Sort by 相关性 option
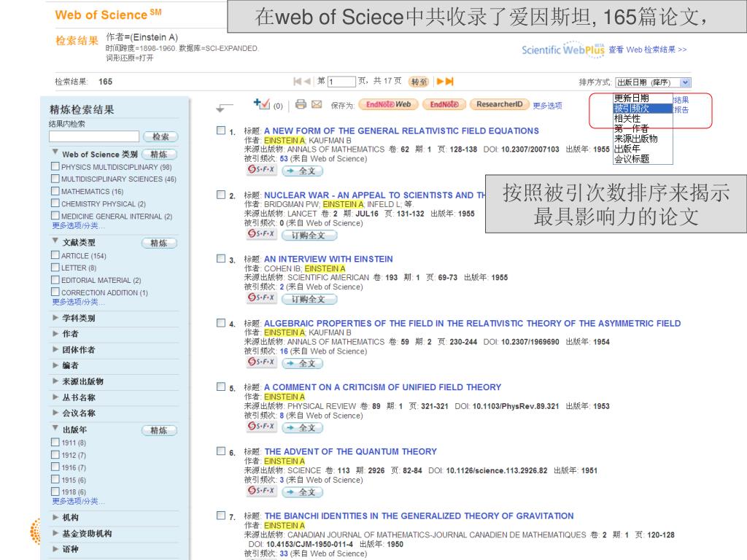Image resolution: width=747 pixels, height=560 pixels. [x=642, y=119]
